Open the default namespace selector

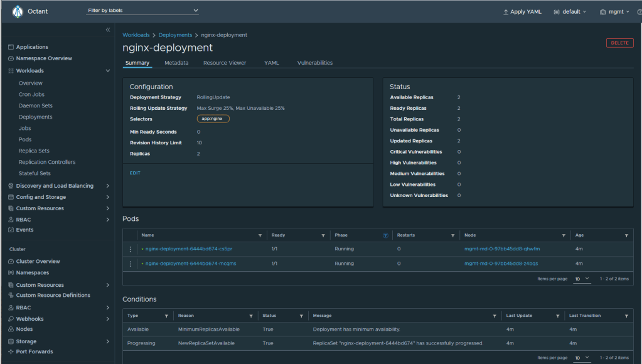coord(570,11)
